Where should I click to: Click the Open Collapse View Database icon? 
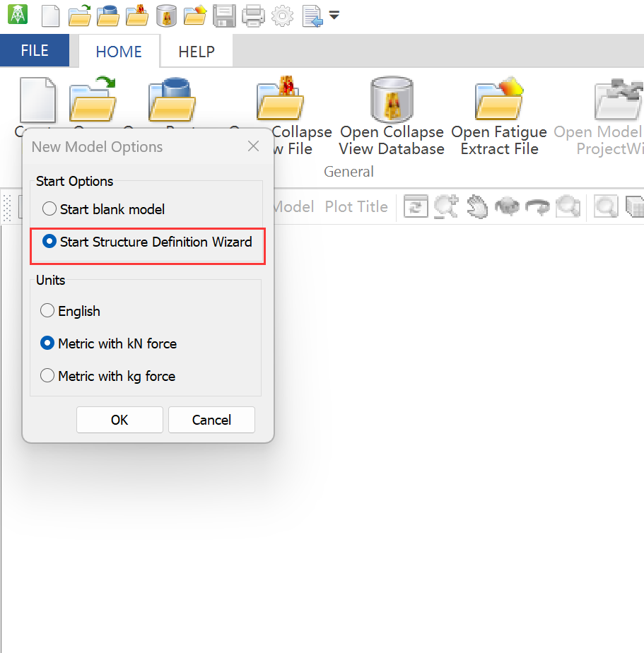click(391, 100)
